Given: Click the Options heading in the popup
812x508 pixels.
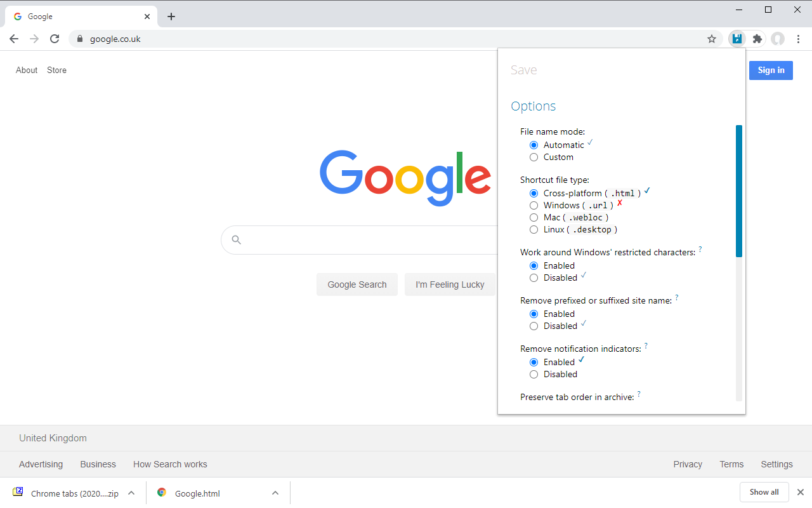Looking at the screenshot, I should point(534,106).
